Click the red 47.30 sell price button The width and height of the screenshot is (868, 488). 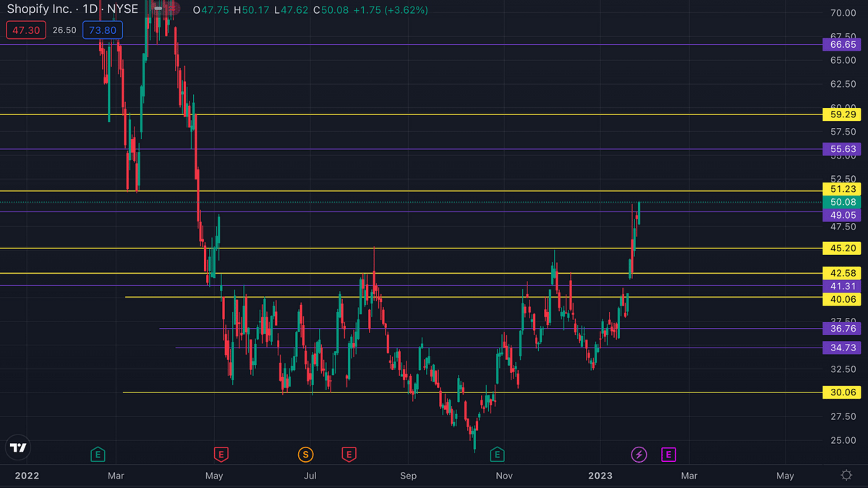point(25,30)
